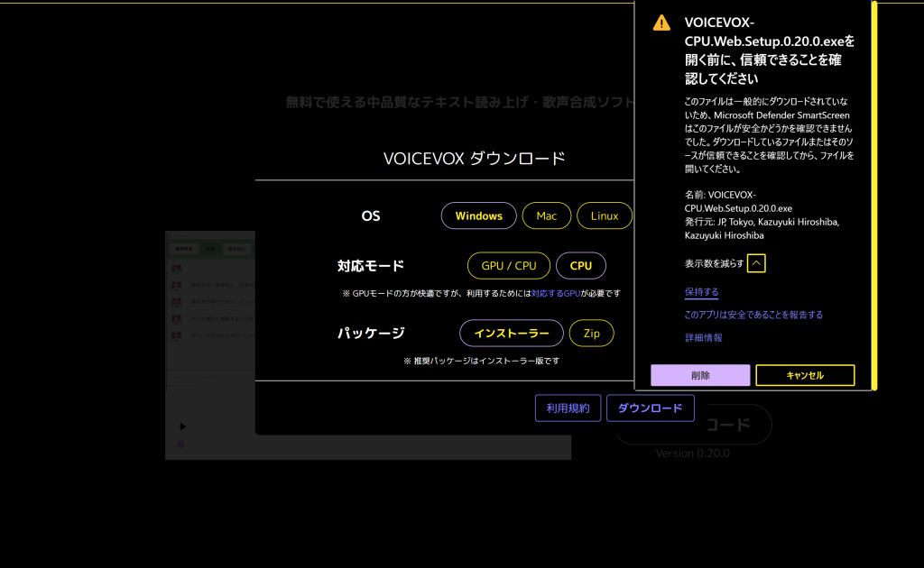Select Windows as the OS
The height and width of the screenshot is (568, 924).
478,216
